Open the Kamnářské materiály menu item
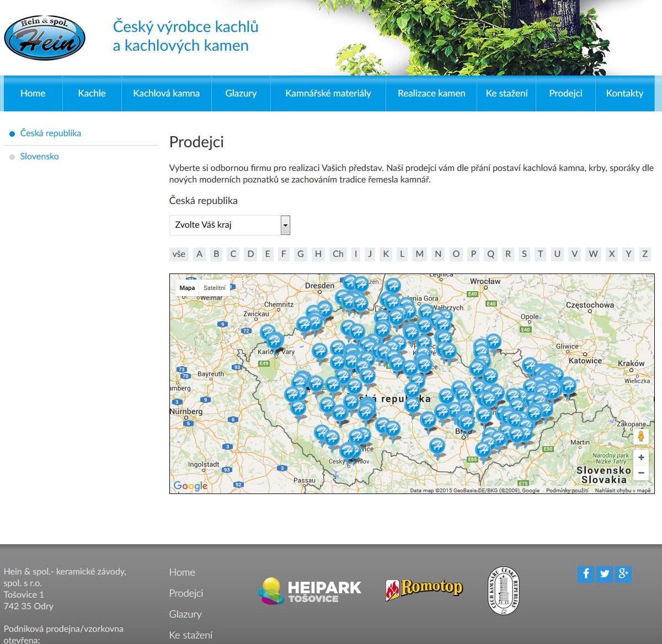The image size is (662, 644). coord(328,93)
